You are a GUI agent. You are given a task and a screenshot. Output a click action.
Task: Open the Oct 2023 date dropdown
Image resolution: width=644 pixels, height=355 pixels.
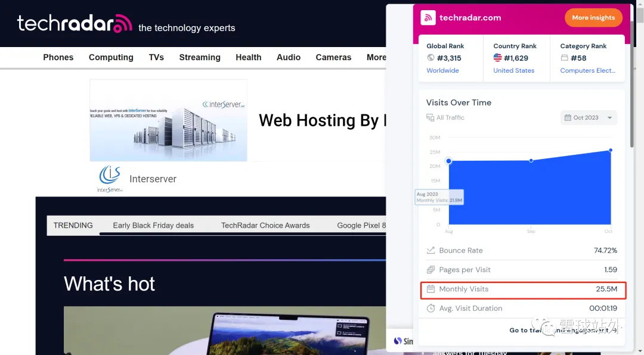click(x=589, y=118)
